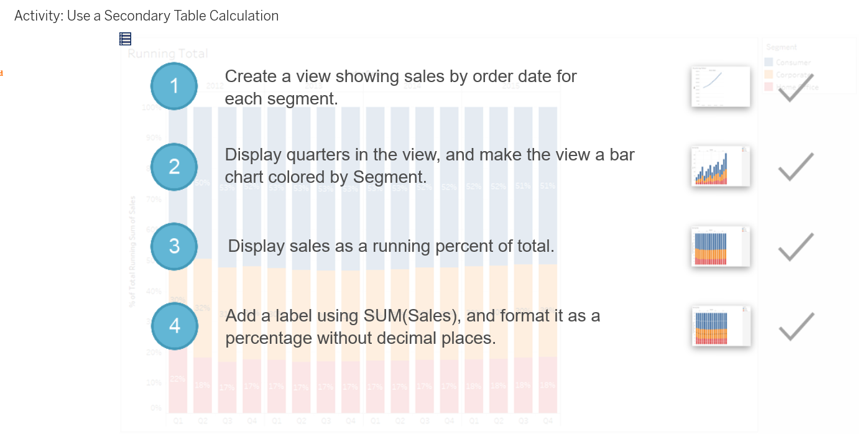Screen dimensions: 868x434
Task: Click the 'Running Total' chart title
Action: pyautogui.click(x=168, y=53)
